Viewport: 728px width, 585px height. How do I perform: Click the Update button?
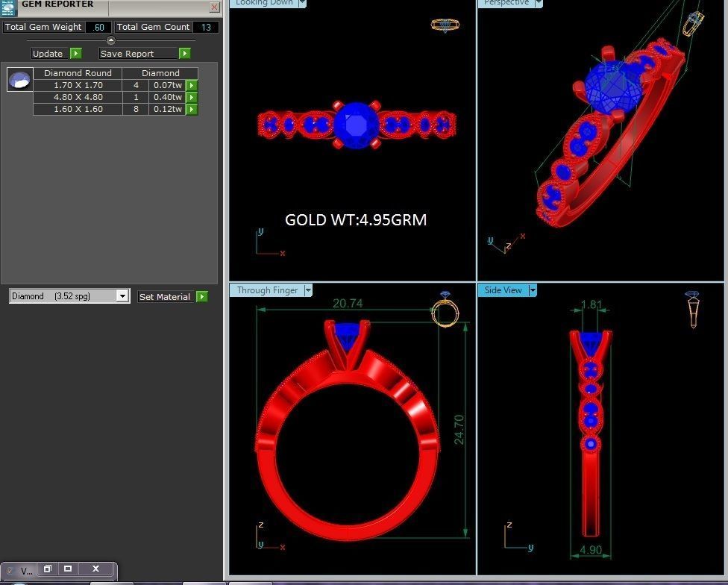[x=50, y=54]
